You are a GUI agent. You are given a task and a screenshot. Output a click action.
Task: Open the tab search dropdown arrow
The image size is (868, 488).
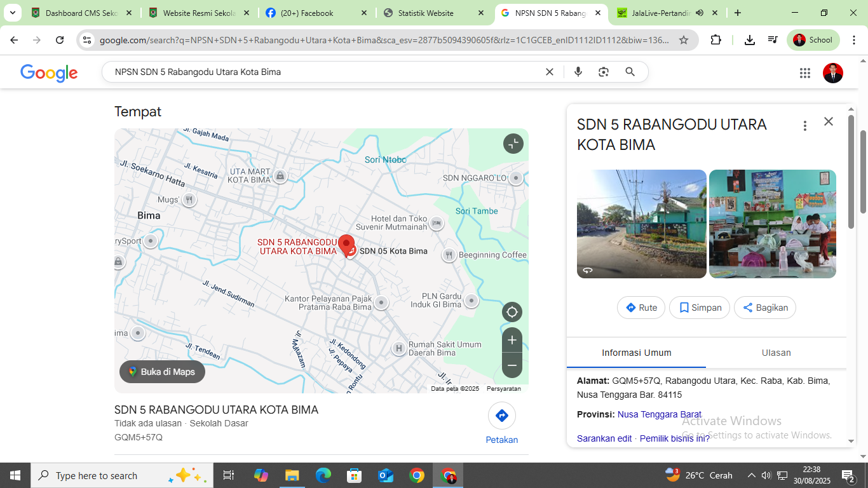12,13
